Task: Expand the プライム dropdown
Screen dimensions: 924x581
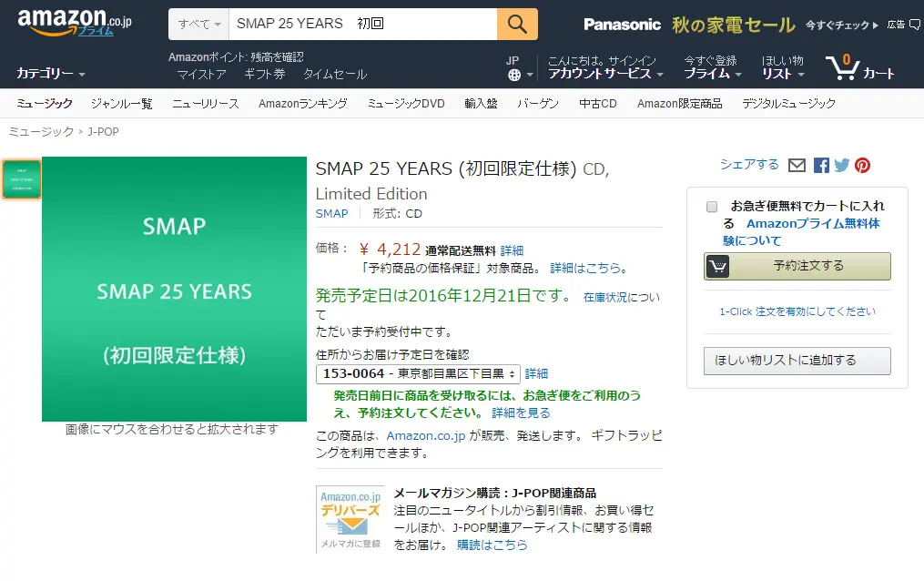Action: coord(713,74)
